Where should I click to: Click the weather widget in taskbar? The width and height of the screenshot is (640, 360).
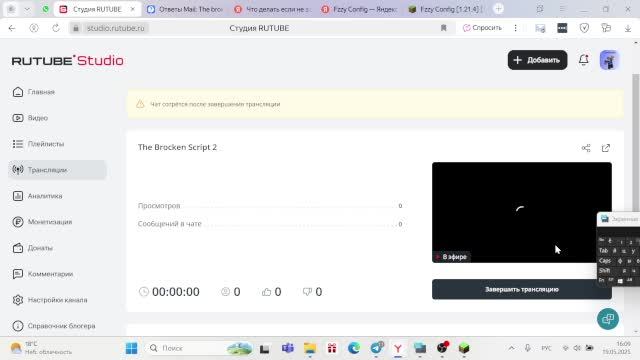point(41,348)
